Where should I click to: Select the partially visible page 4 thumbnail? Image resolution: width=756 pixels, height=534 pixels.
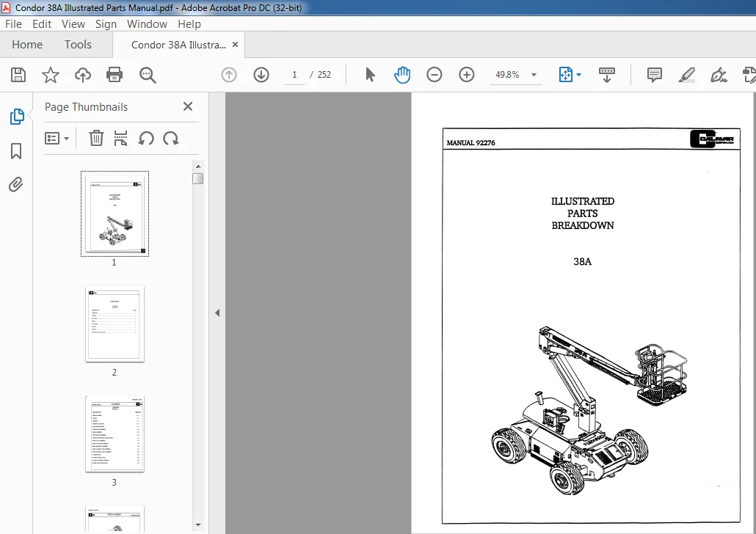point(115,519)
